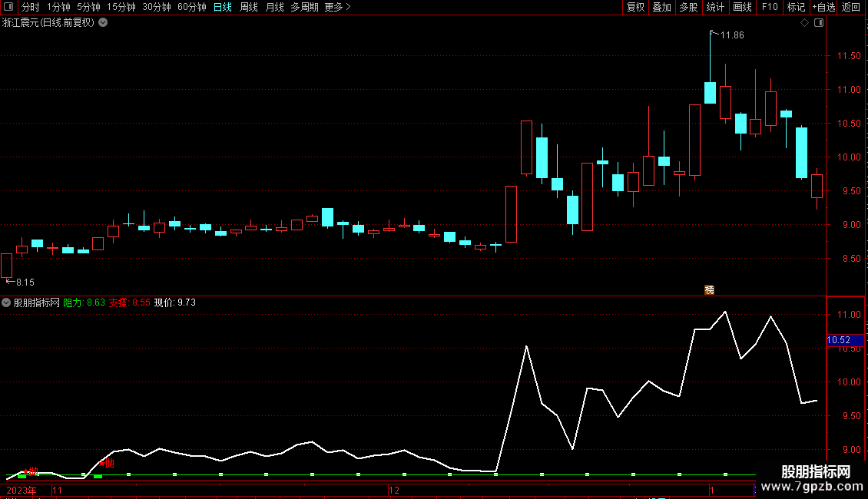
Task: Click the 11.86 high price label
Action: (732, 35)
